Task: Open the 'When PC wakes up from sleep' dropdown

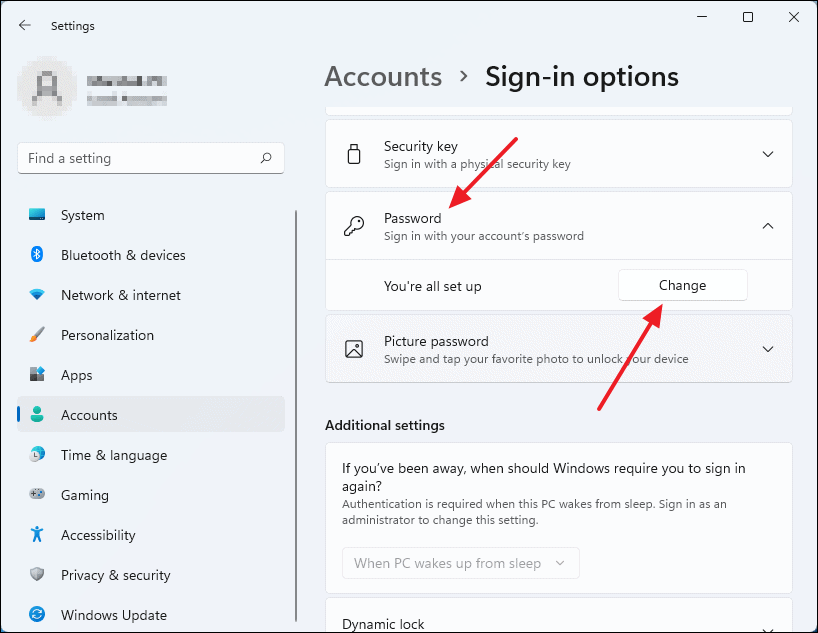Action: coord(460,563)
